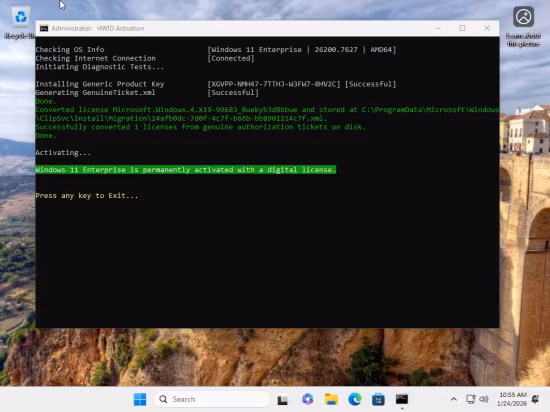
Task: Click Successfully converted 1 licenses line
Action: pyautogui.click(x=201, y=127)
